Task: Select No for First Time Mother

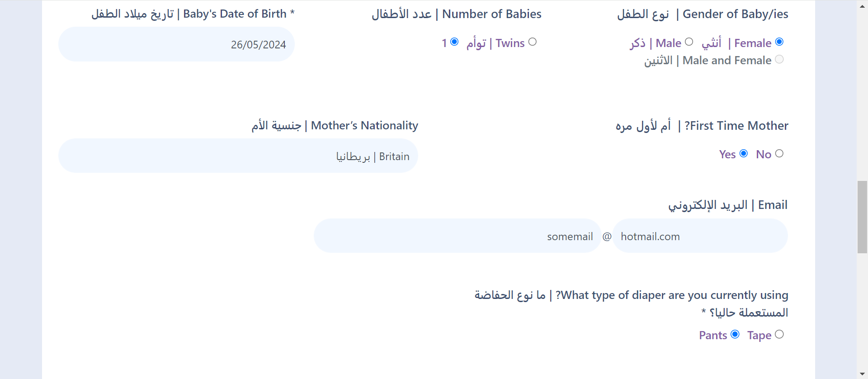Action: click(779, 154)
